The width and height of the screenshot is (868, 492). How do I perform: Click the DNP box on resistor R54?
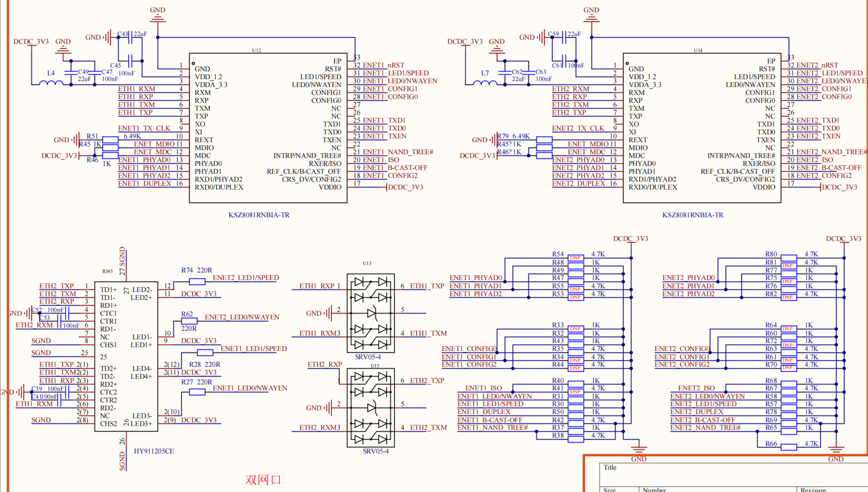575,258
